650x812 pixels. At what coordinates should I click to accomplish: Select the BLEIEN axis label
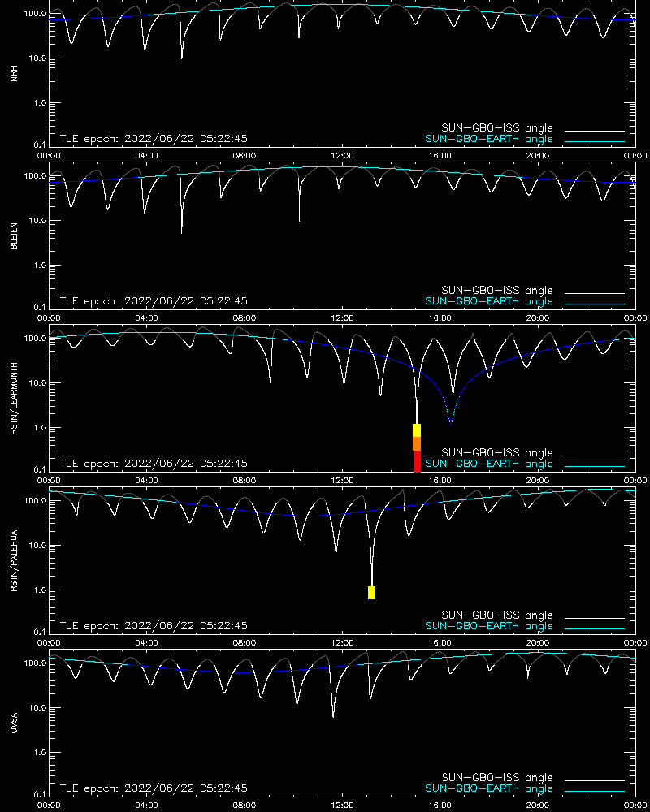(14, 236)
